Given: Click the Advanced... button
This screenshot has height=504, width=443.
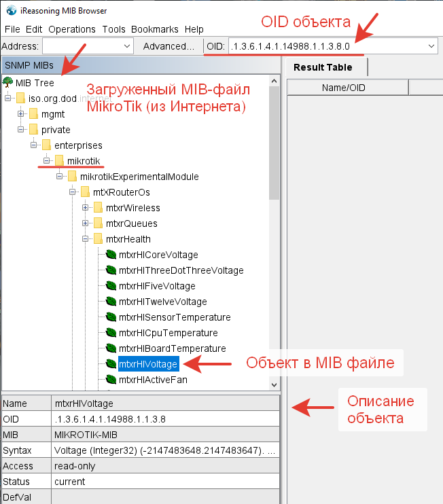Looking at the screenshot, I should pos(169,46).
